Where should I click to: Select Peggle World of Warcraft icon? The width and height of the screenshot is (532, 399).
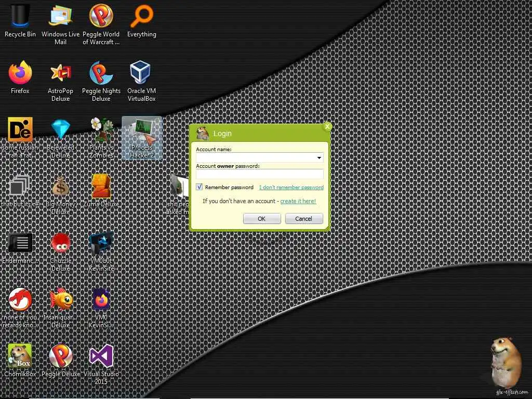pyautogui.click(x=101, y=24)
